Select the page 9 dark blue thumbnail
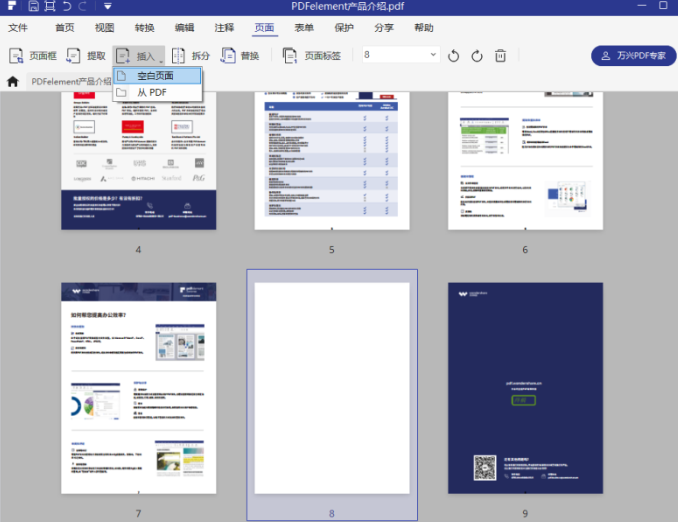 click(x=525, y=387)
